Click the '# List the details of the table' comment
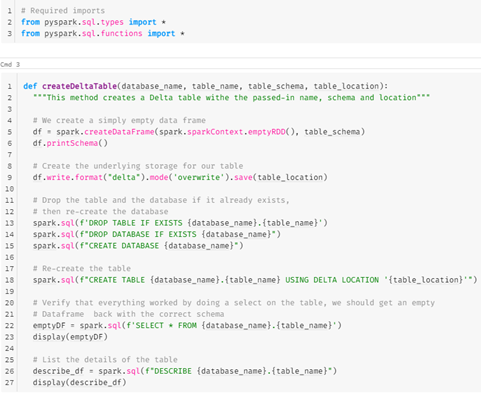 pos(105,360)
